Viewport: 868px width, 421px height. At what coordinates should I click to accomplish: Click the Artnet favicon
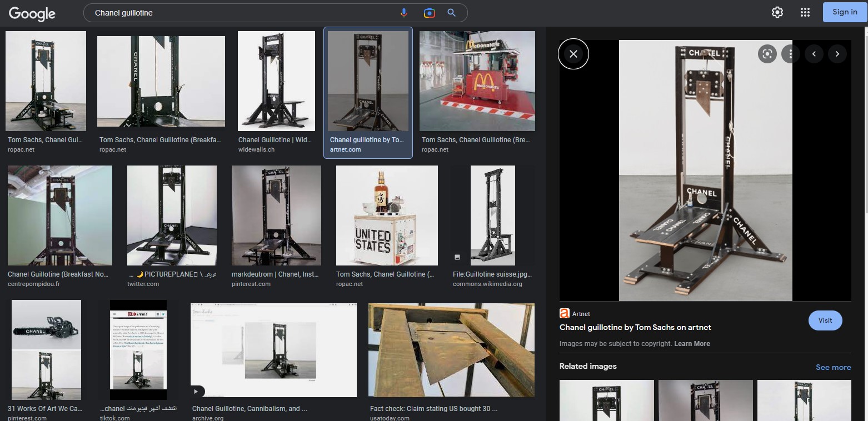[x=565, y=314]
